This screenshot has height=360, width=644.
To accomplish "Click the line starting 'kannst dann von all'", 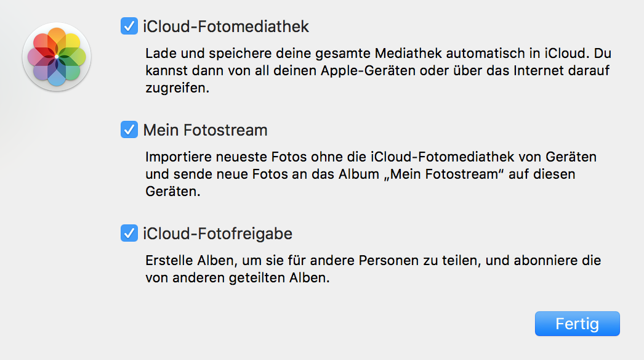I will (x=377, y=70).
